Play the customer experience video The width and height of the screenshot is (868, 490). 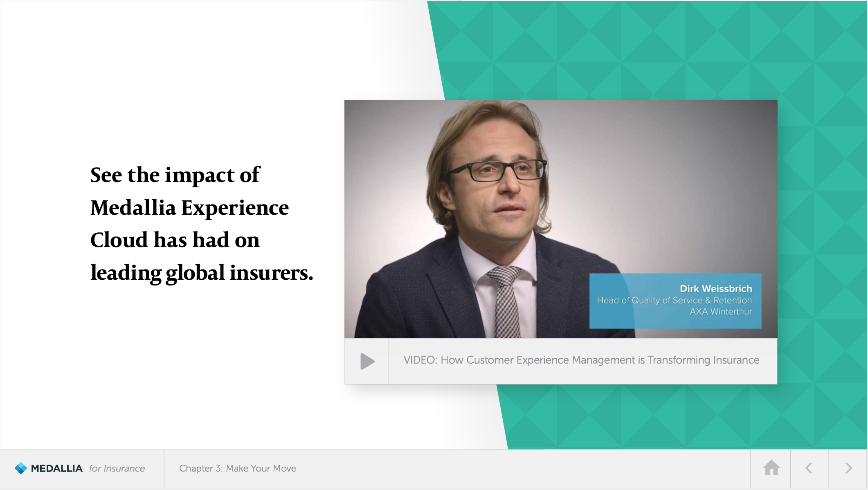[367, 361]
